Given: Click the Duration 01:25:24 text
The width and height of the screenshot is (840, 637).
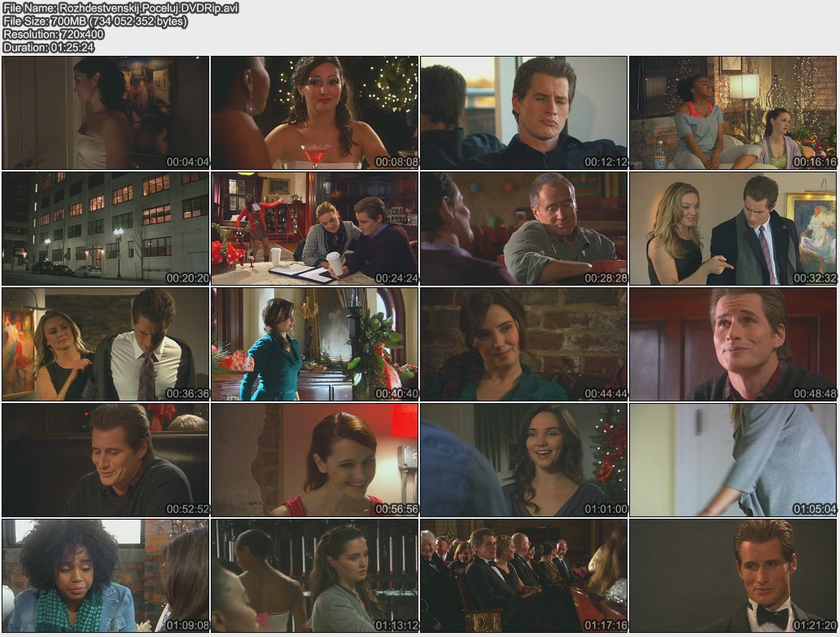Looking at the screenshot, I should pyautogui.click(x=49, y=48).
